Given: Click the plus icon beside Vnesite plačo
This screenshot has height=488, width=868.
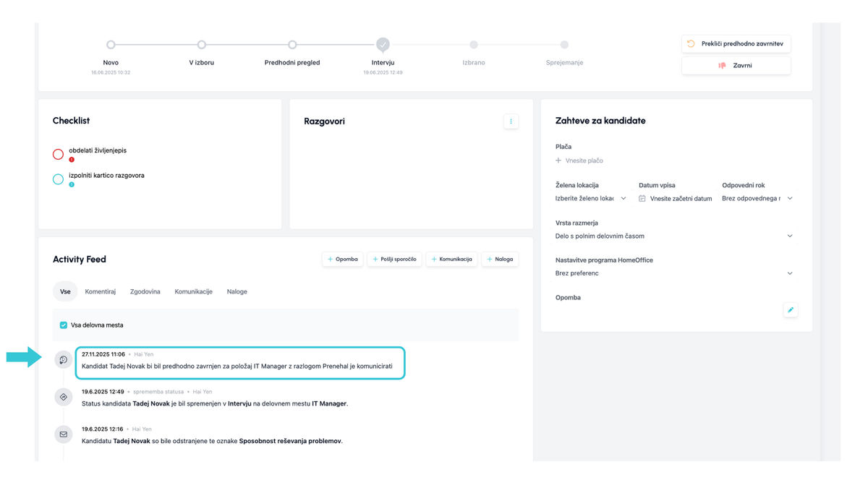Looking at the screenshot, I should (558, 160).
